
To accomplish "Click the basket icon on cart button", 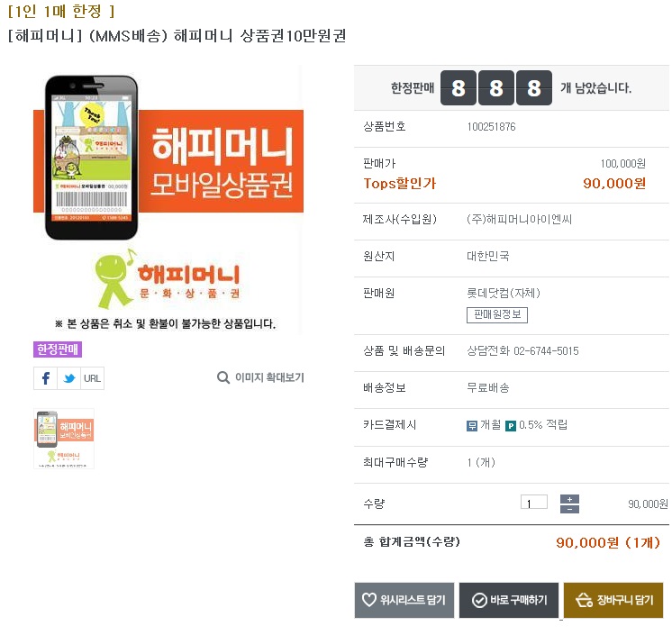I will 584,600.
